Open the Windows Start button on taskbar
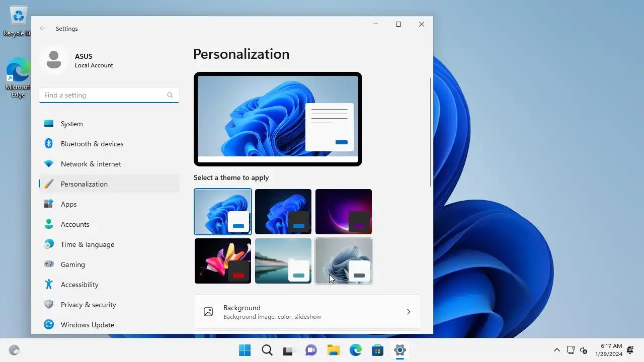 [245, 350]
